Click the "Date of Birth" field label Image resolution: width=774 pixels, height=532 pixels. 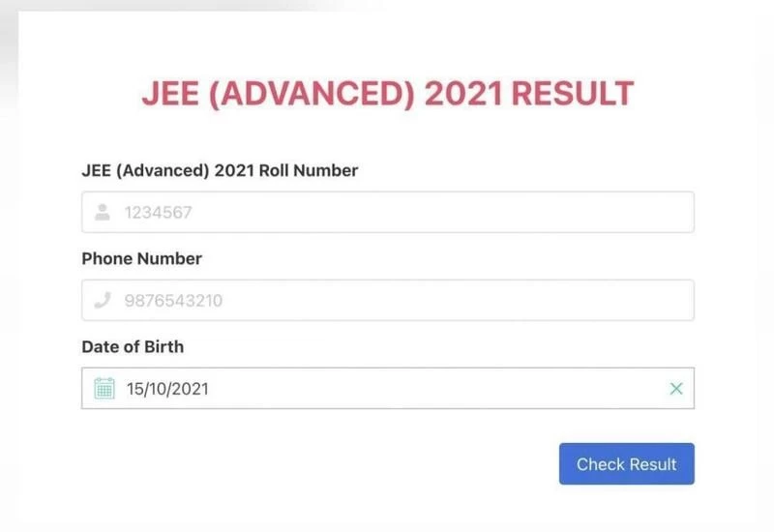[133, 346]
